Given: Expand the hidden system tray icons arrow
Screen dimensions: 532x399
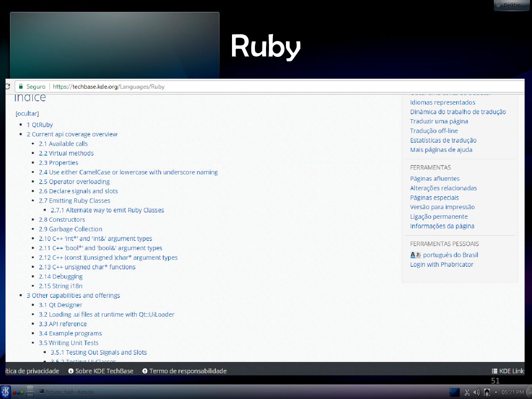Looking at the screenshot, I should click(496, 392).
